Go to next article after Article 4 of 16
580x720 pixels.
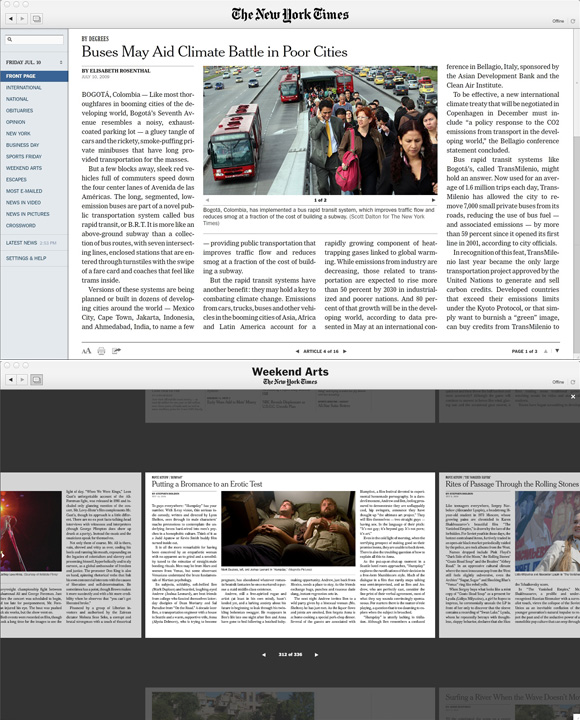coord(345,351)
